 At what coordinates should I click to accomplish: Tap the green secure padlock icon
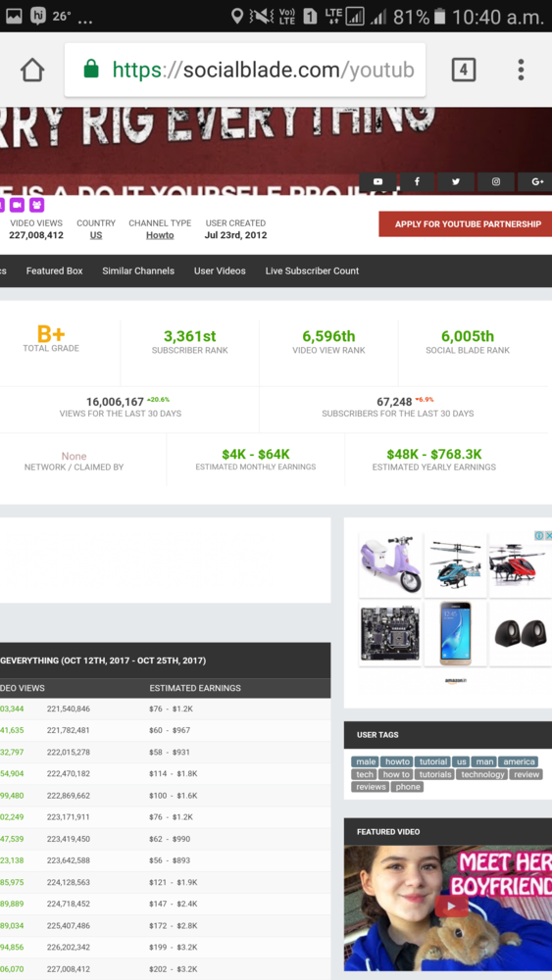pos(91,69)
